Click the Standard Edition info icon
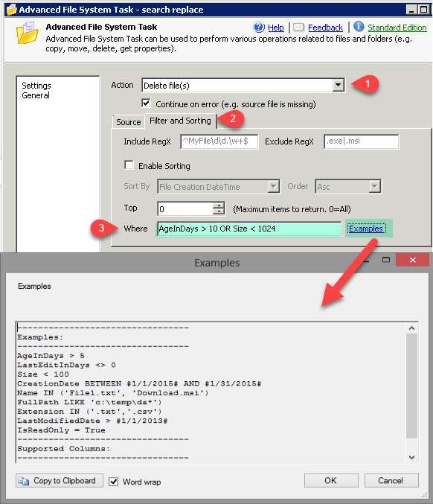Image resolution: width=433 pixels, height=504 pixels. (359, 27)
